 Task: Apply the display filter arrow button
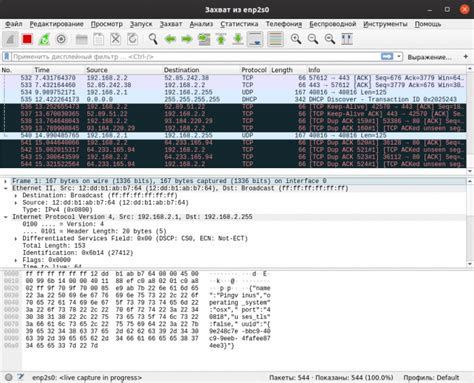pyautogui.click(x=387, y=56)
